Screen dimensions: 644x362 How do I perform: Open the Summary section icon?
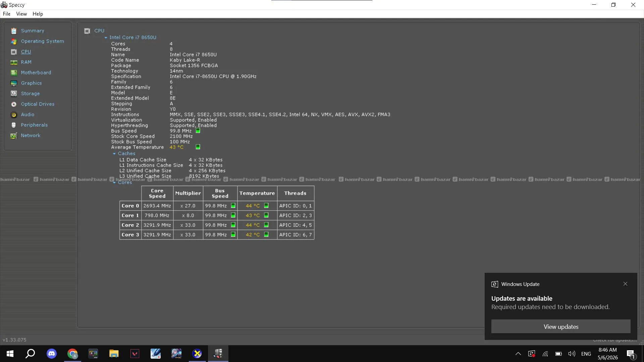click(x=14, y=31)
